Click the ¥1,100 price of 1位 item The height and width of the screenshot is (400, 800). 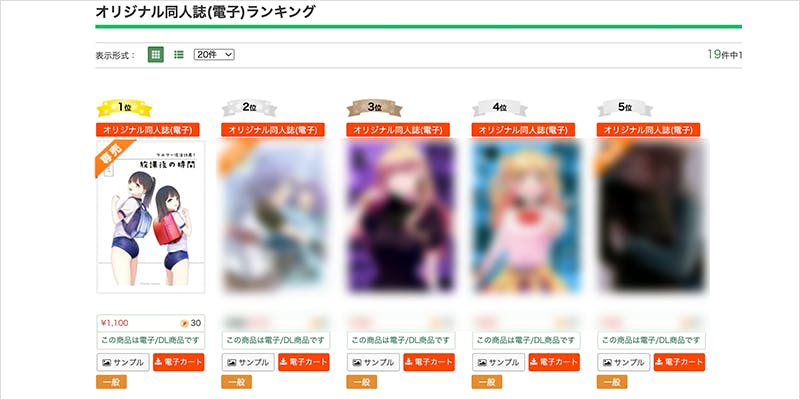pos(115,323)
